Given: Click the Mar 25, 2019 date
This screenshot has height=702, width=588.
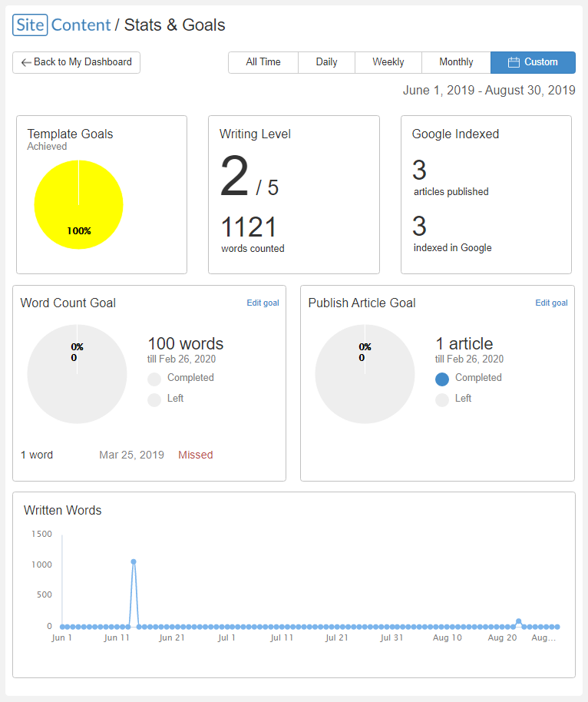Looking at the screenshot, I should pyautogui.click(x=131, y=455).
